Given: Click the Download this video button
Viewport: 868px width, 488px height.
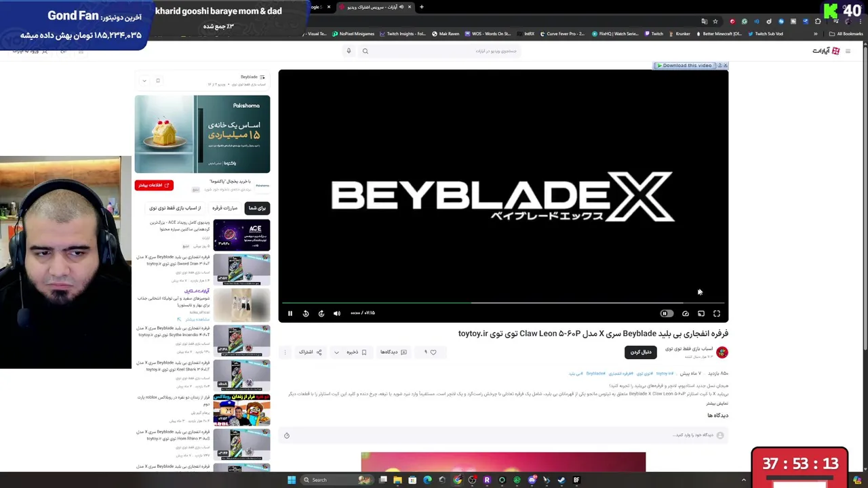Looking at the screenshot, I should click(684, 66).
